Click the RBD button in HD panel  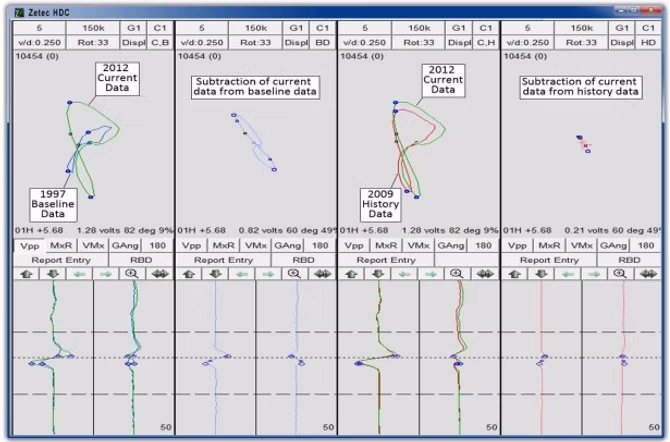[629, 260]
